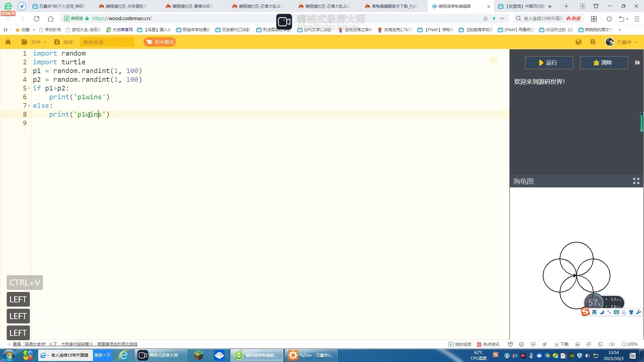Screen dimensions: 644x362
Task: Expand turtle canvas to fullscreen
Action: [636, 181]
